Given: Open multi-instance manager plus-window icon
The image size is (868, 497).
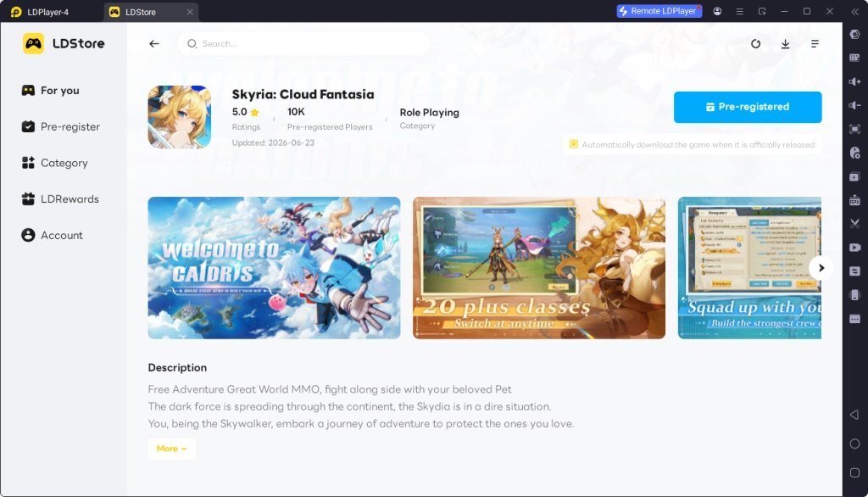Looking at the screenshot, I should 854,176.
